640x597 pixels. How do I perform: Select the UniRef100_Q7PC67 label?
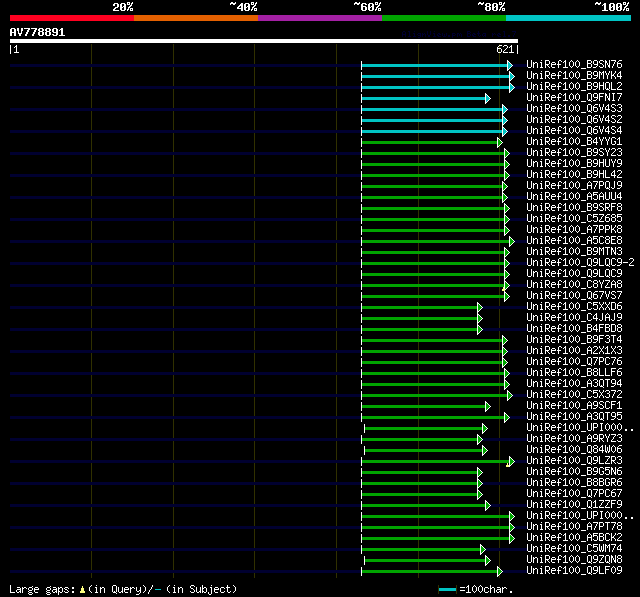click(574, 494)
